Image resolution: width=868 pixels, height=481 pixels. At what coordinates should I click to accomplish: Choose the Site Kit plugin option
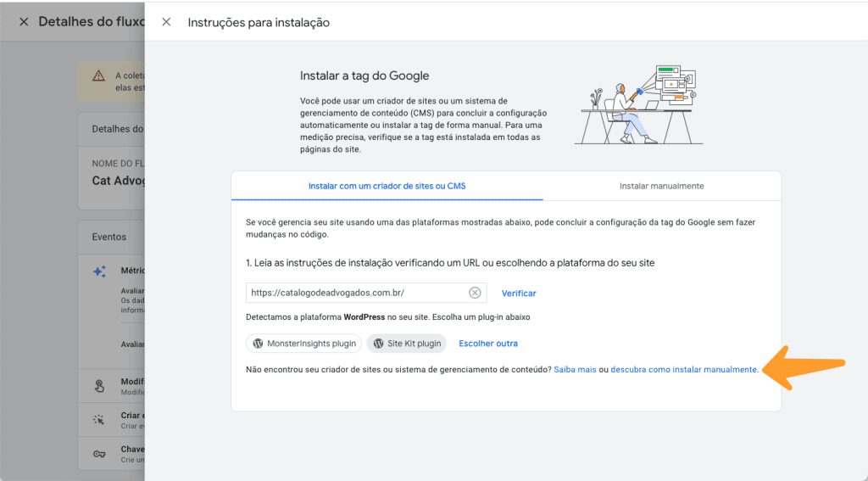tap(407, 344)
